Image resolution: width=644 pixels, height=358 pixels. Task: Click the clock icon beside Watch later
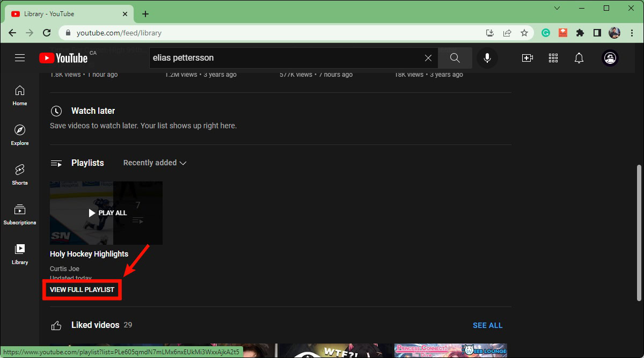pyautogui.click(x=56, y=111)
